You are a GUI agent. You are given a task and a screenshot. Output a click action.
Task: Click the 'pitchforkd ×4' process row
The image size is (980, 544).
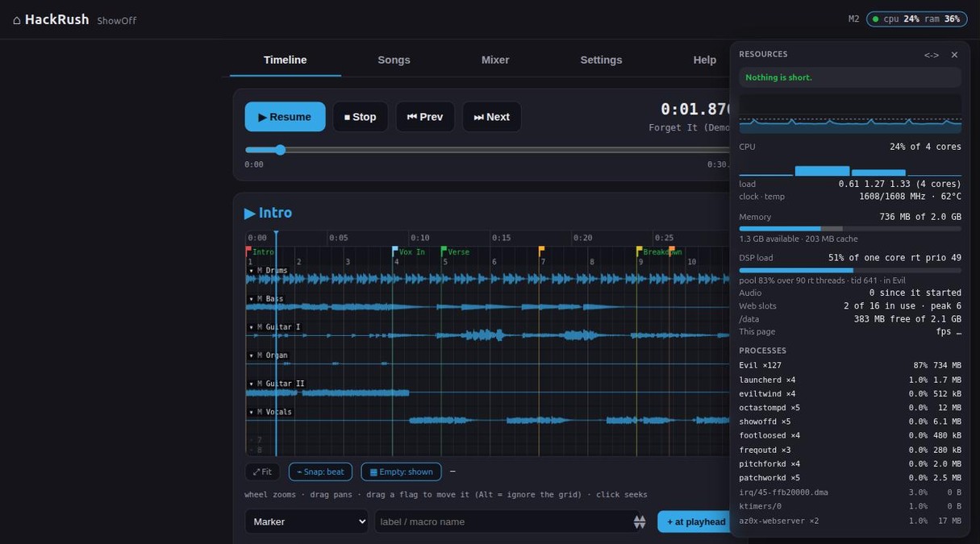[850, 464]
